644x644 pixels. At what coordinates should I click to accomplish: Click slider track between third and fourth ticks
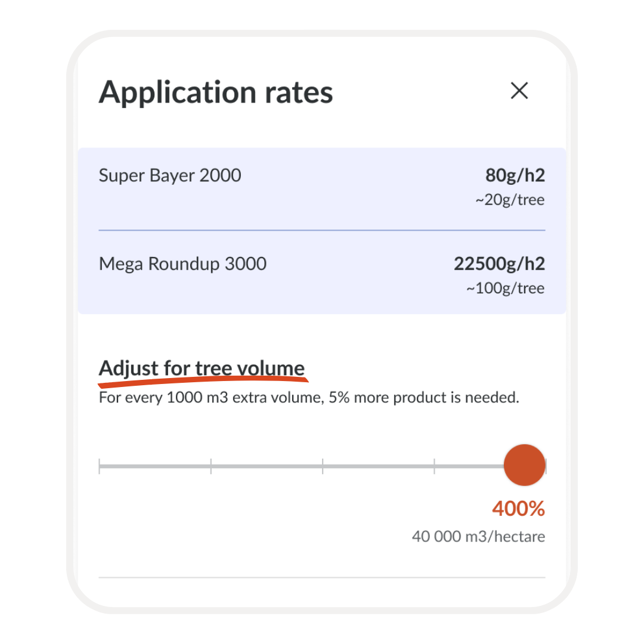(378, 466)
